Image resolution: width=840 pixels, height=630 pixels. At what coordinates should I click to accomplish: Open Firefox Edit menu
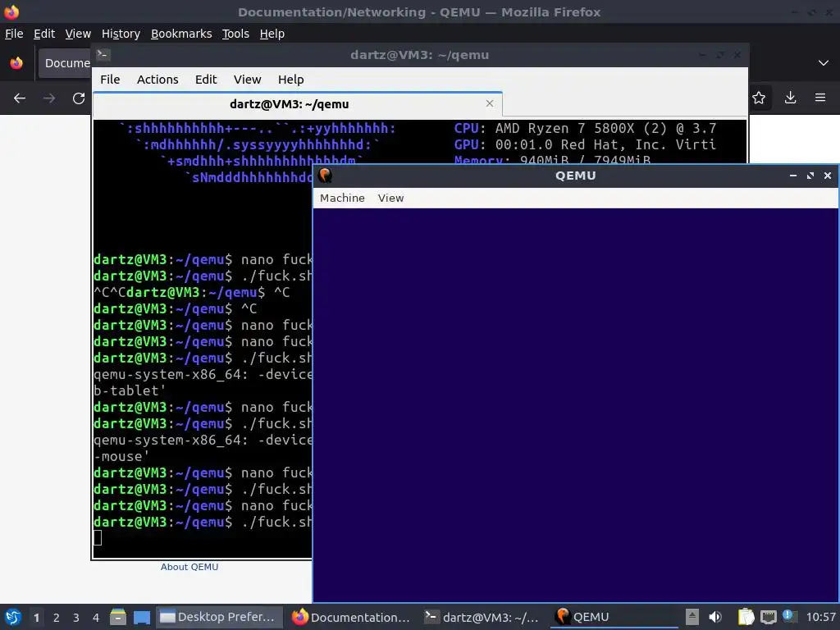coord(44,33)
